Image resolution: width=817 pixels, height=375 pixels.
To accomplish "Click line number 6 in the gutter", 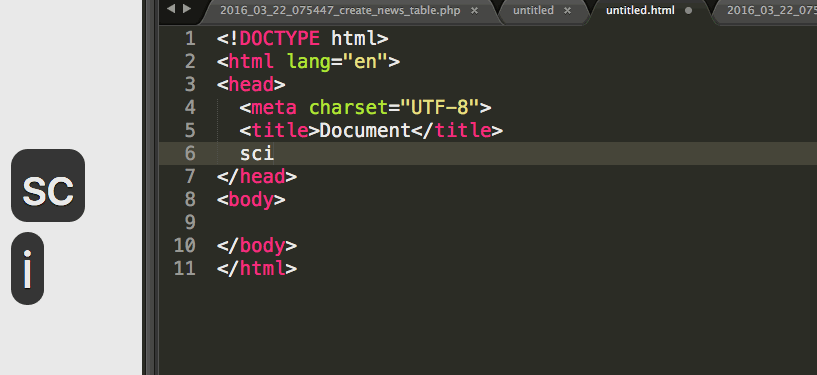I will point(190,153).
